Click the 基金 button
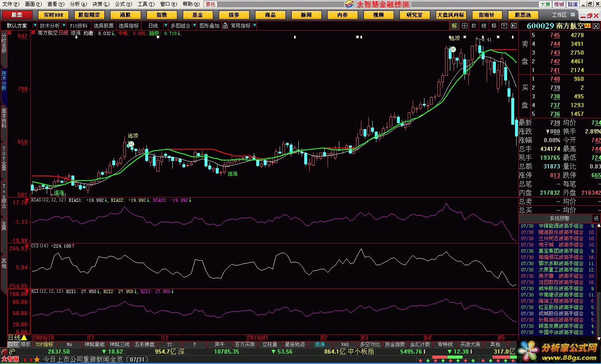The image size is (601, 364). tap(198, 15)
